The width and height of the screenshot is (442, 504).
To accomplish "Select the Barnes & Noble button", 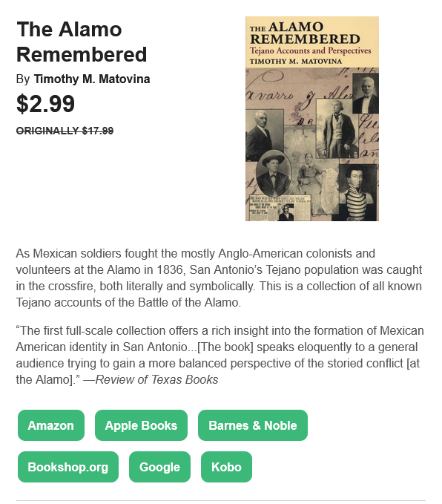I will coord(253,425).
